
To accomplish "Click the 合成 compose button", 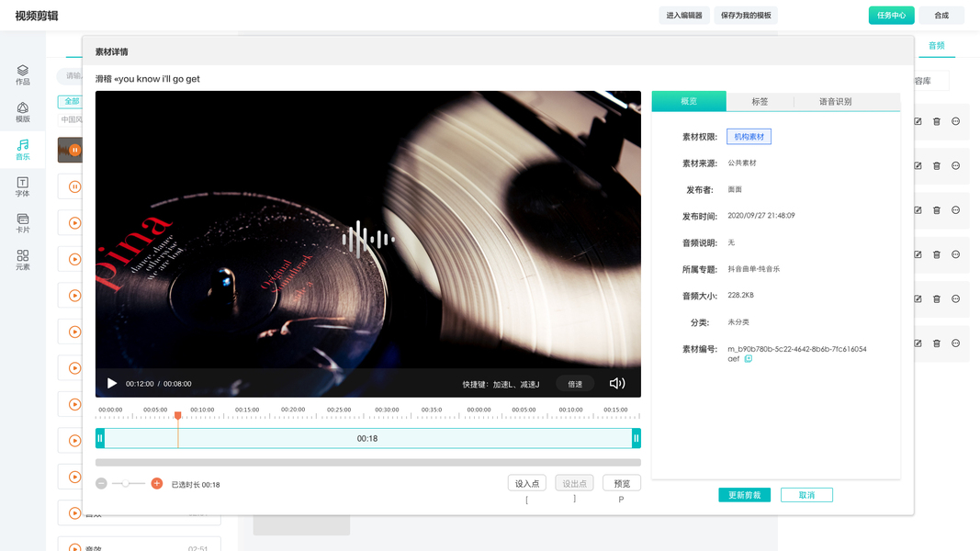I will tap(941, 16).
